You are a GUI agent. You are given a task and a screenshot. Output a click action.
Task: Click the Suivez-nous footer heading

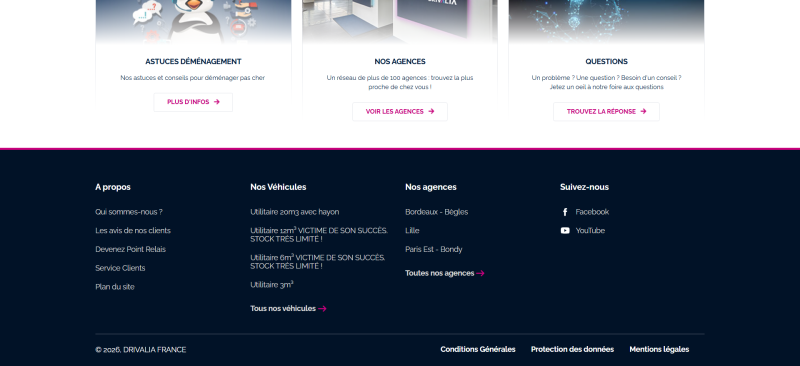584,187
